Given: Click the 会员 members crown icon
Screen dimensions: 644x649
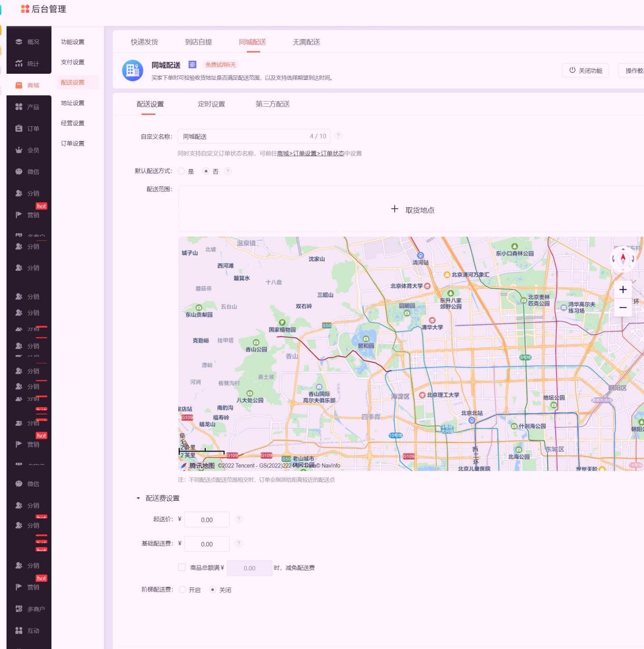Looking at the screenshot, I should click(x=19, y=150).
